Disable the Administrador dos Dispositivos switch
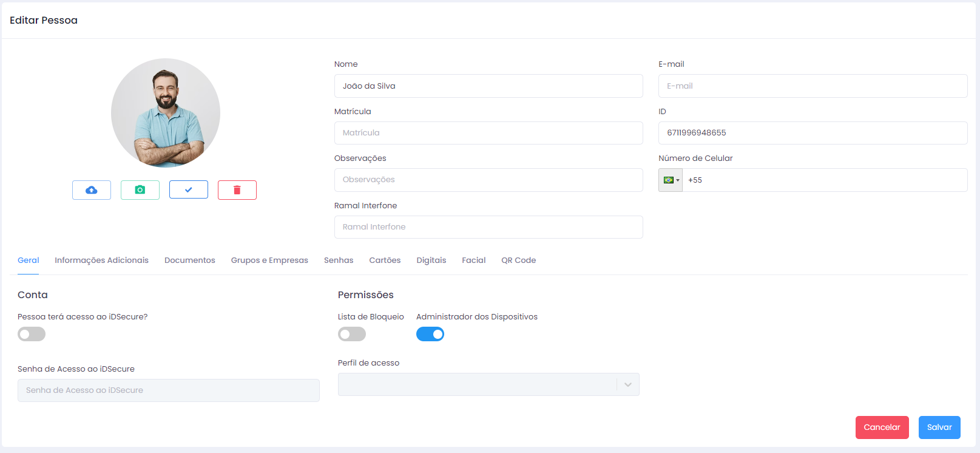980x453 pixels. [430, 334]
